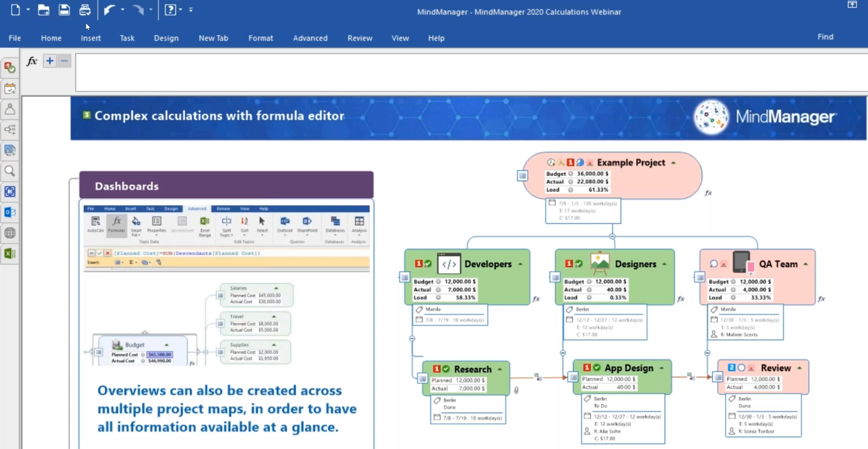This screenshot has height=449, width=868.
Task: Collapse Research topic info arrow
Action: [x=500, y=369]
